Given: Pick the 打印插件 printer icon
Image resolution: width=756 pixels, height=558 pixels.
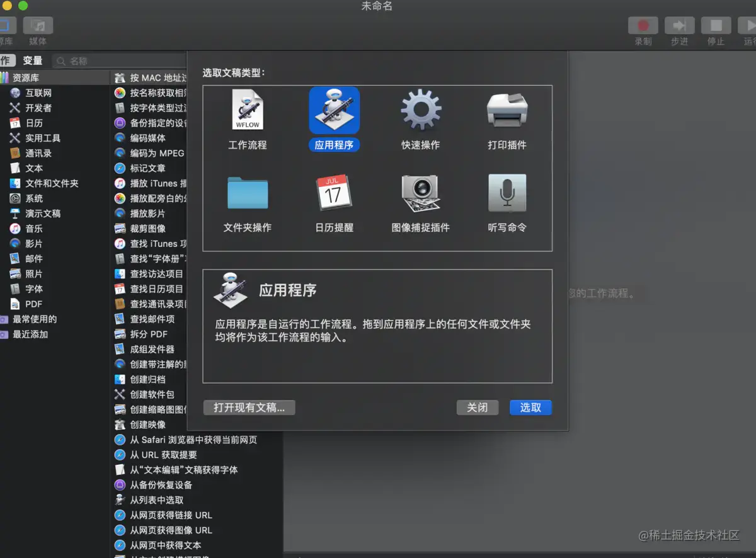Looking at the screenshot, I should pos(507,111).
